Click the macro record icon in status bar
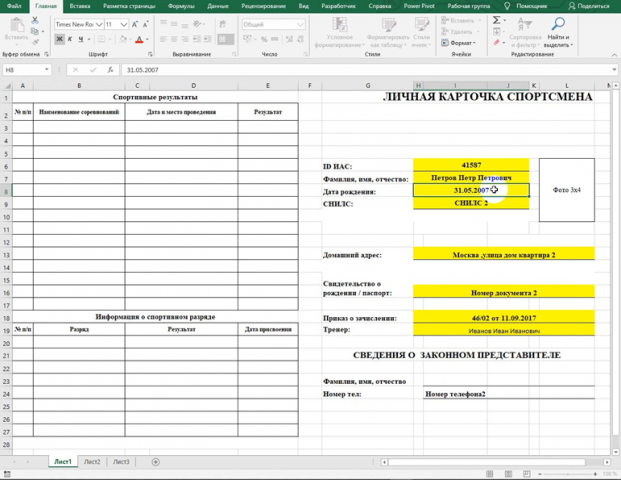Image resolution: width=621 pixels, height=480 pixels. click(7, 474)
